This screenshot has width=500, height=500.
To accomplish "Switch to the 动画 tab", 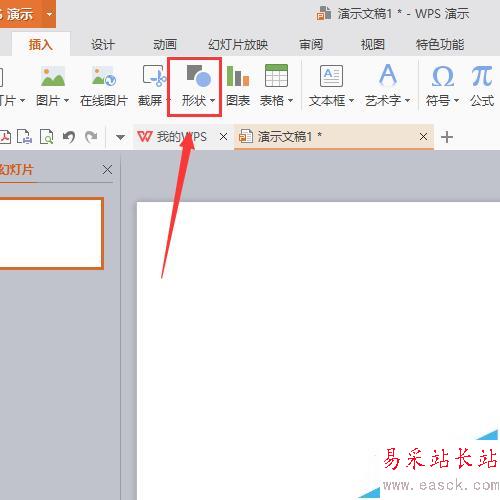I will pyautogui.click(x=165, y=44).
